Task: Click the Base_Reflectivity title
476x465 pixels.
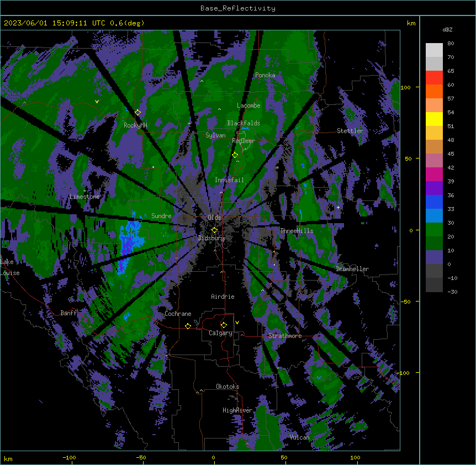Action: tap(238, 8)
